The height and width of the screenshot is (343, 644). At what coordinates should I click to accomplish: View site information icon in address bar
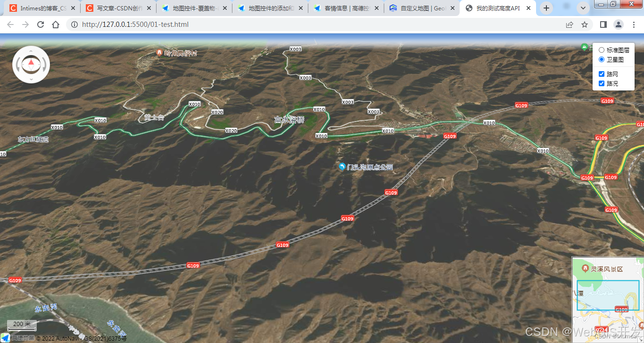pyautogui.click(x=74, y=24)
